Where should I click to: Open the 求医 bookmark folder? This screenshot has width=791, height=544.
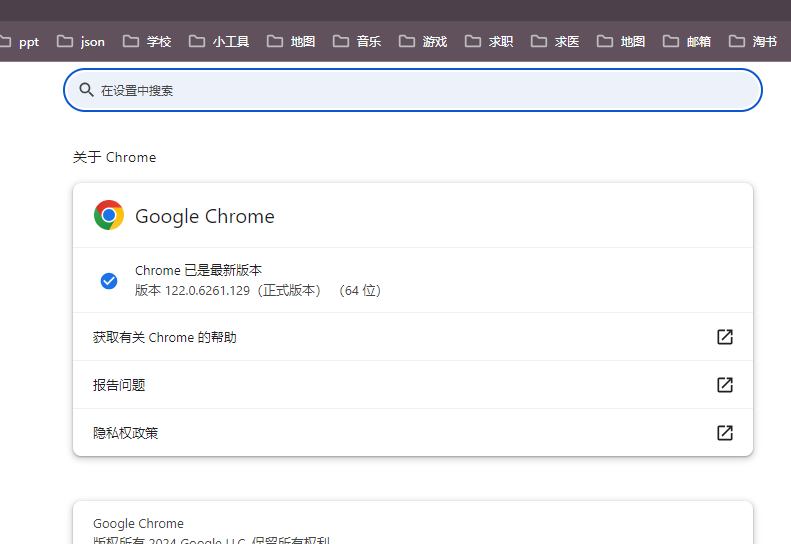555,41
